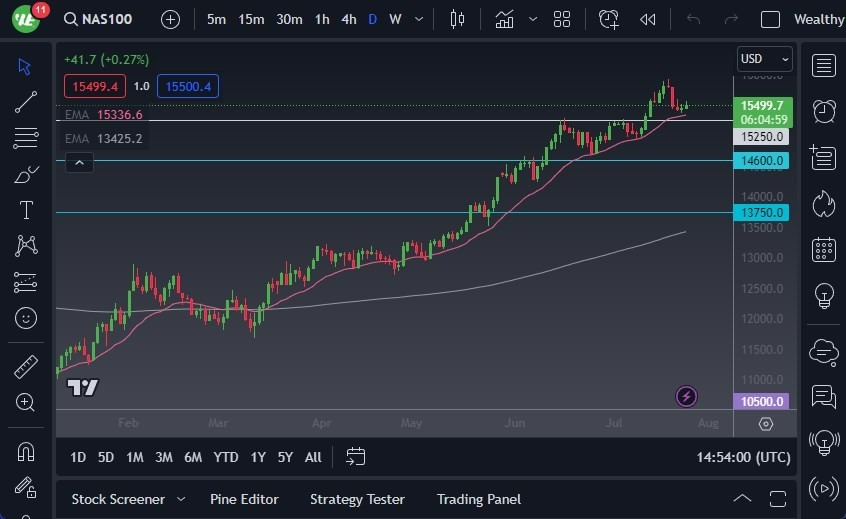The width and height of the screenshot is (846, 519).
Task: Open the Wealthy layout name menu
Action: click(819, 19)
